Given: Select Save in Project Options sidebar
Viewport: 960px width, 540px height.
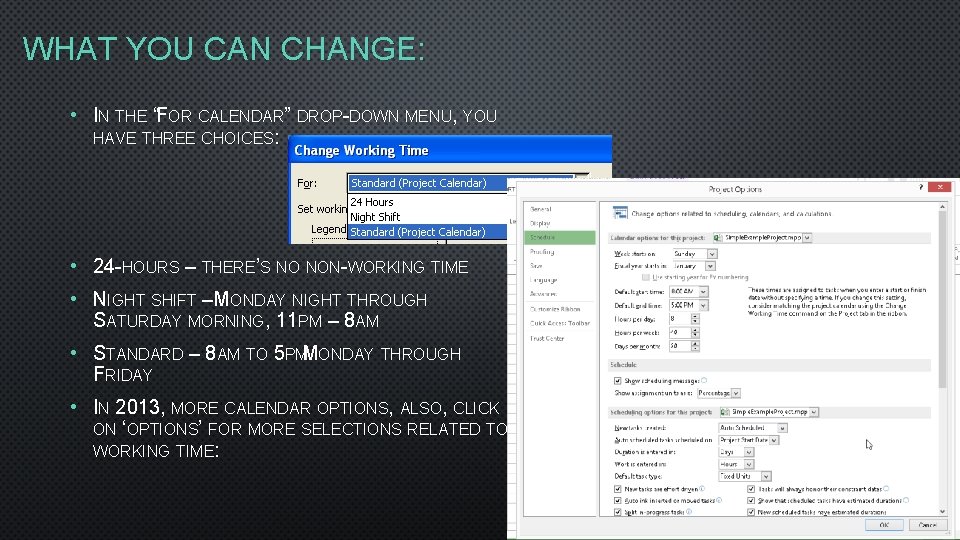Looking at the screenshot, I should 560,266.
